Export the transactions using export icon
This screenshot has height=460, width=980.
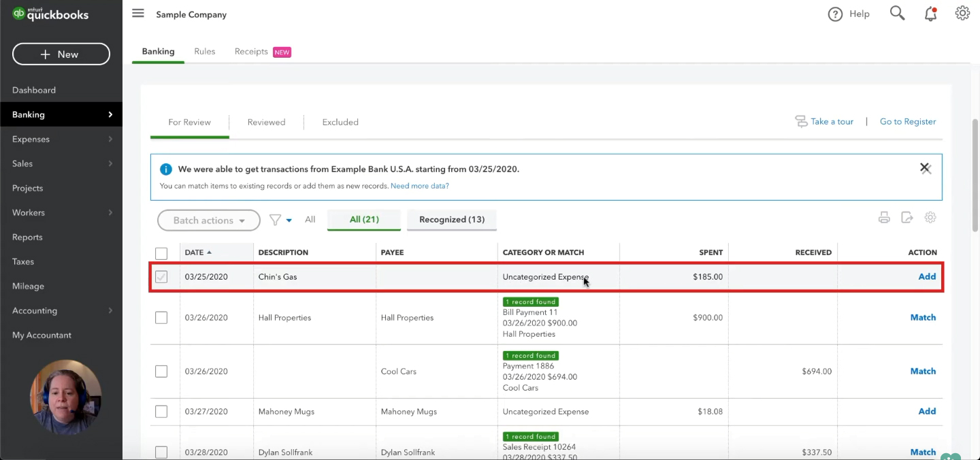[x=907, y=218]
